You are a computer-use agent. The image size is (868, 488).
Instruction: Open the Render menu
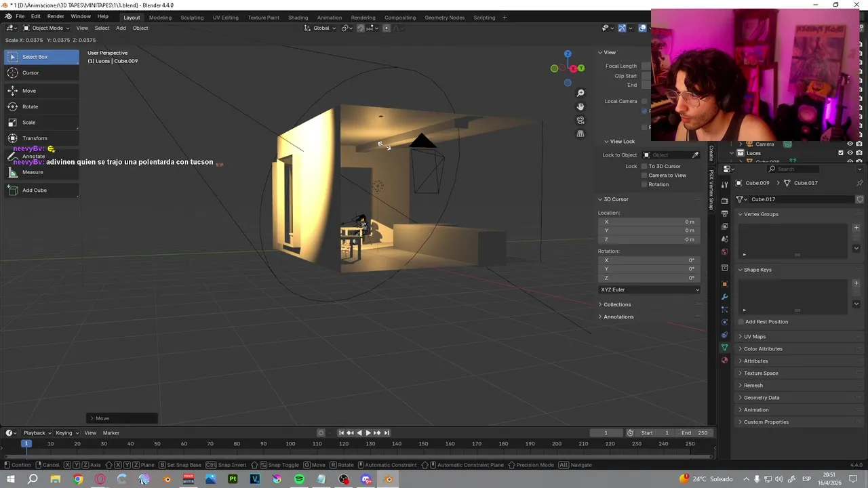pyautogui.click(x=56, y=16)
